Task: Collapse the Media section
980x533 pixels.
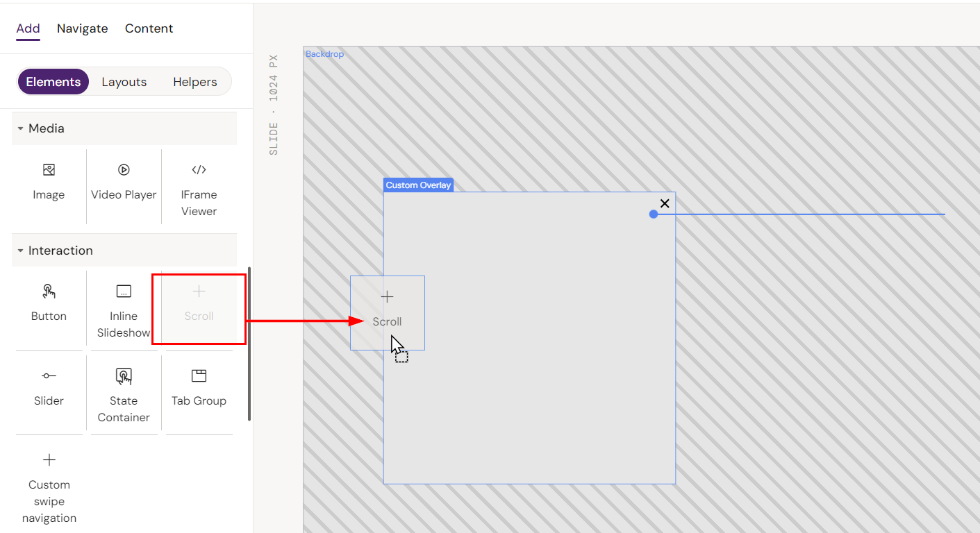Action: [21, 128]
